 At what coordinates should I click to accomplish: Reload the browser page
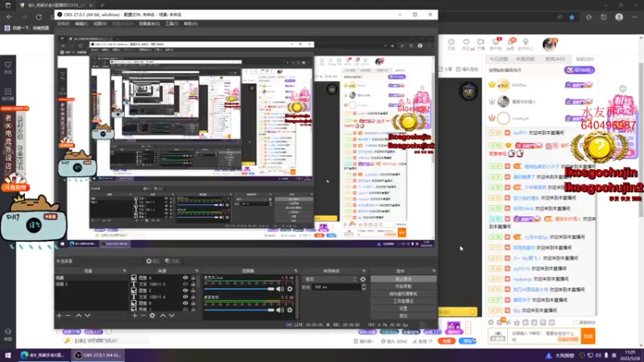click(x=39, y=17)
